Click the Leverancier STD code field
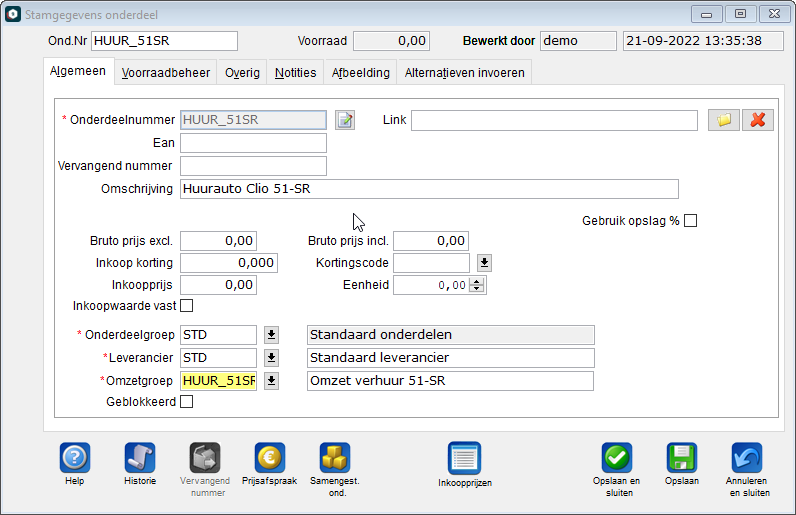Viewport: 796px width, 515px height. pos(218,358)
